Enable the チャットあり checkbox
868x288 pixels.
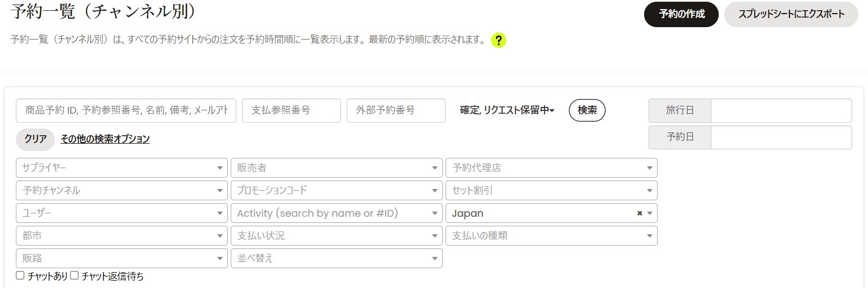tap(20, 276)
